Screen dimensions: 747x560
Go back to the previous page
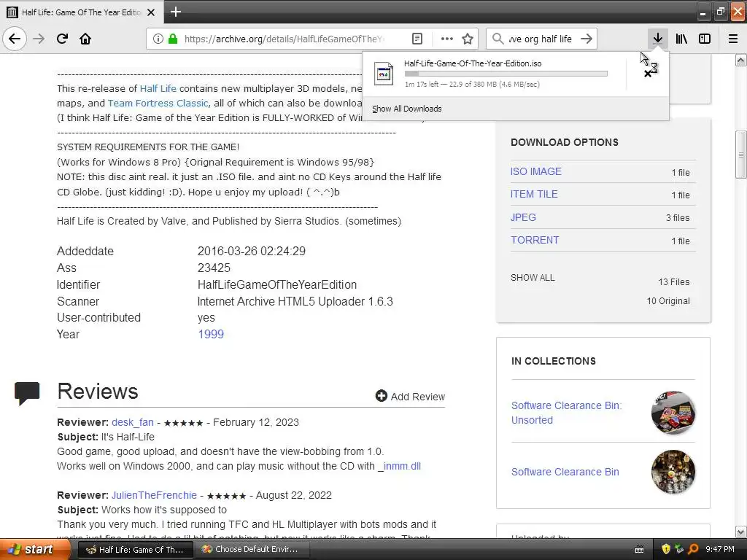point(15,39)
